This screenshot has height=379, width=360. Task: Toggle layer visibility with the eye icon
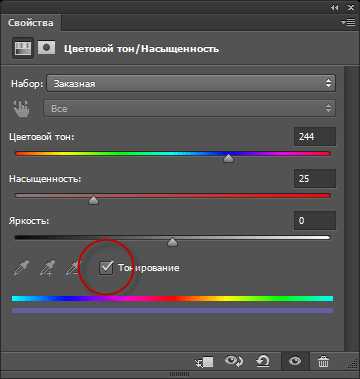[x=295, y=361]
